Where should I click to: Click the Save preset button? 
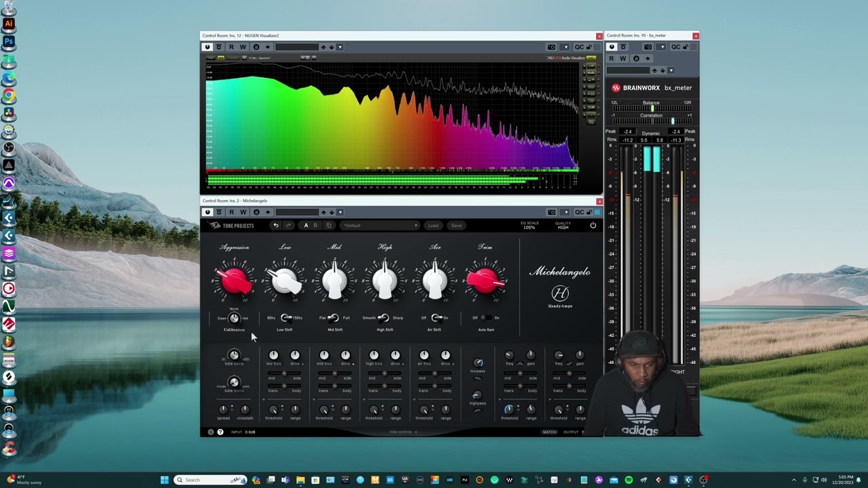point(456,226)
